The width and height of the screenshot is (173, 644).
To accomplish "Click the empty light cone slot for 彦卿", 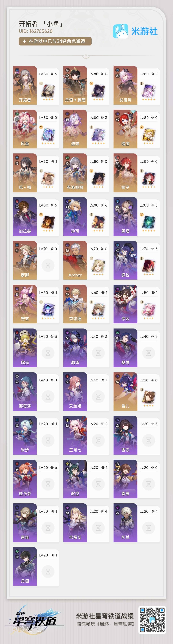I will point(48,266).
